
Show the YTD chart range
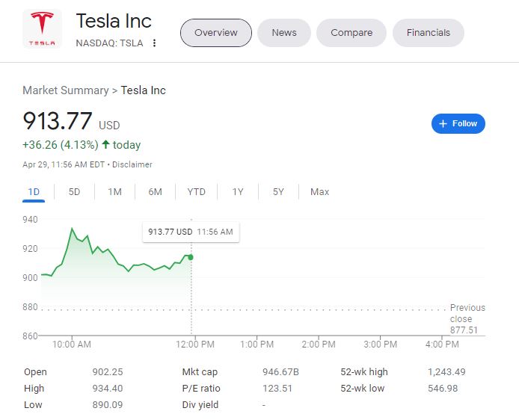(x=196, y=192)
